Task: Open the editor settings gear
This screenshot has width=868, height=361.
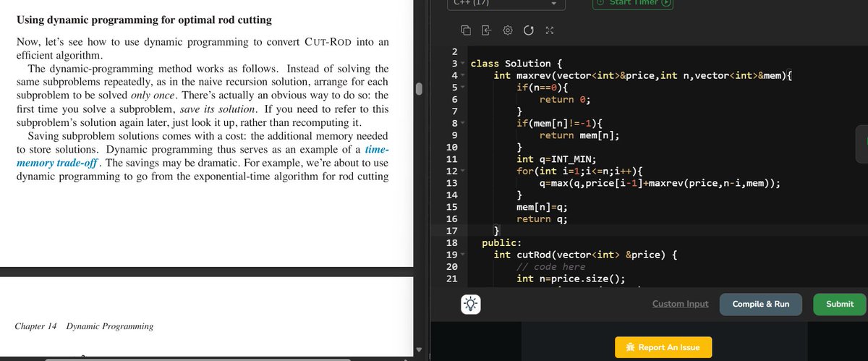Action: coord(508,30)
